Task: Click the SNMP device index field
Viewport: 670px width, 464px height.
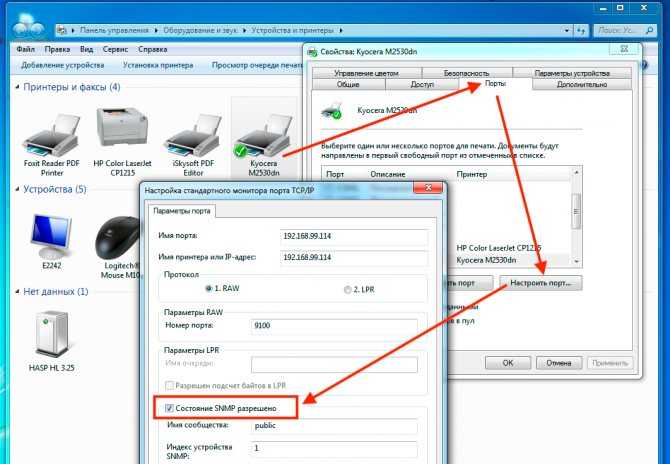Action: [334, 449]
